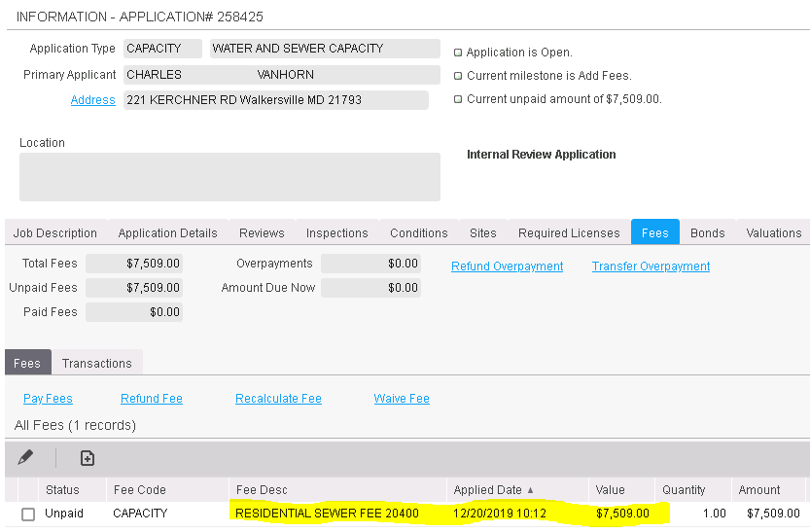Sort by Applied Date column arrow

530,490
